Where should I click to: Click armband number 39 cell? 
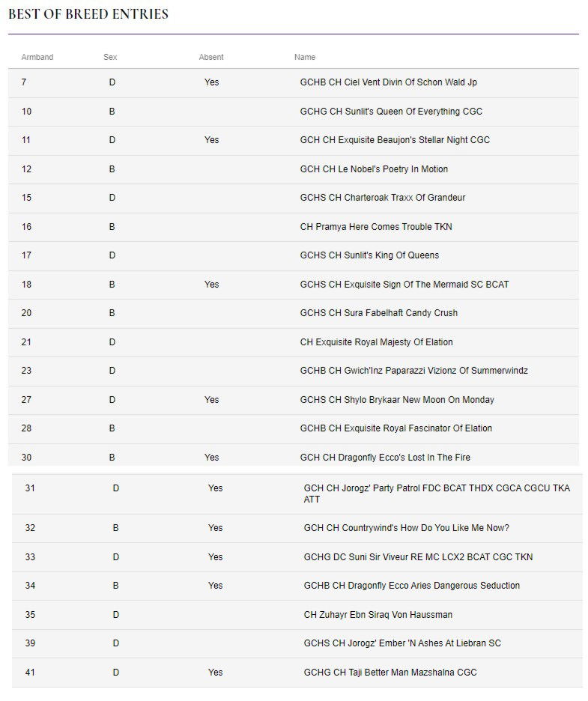(x=30, y=644)
